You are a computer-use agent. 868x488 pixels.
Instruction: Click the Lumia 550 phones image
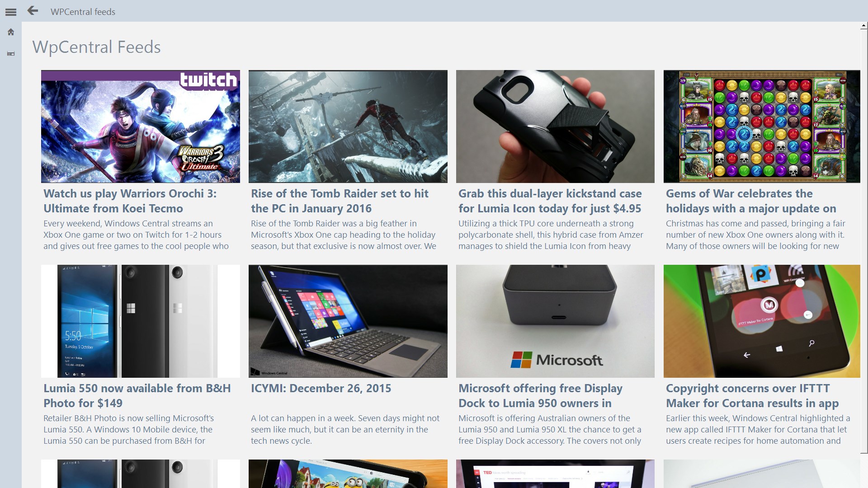140,321
